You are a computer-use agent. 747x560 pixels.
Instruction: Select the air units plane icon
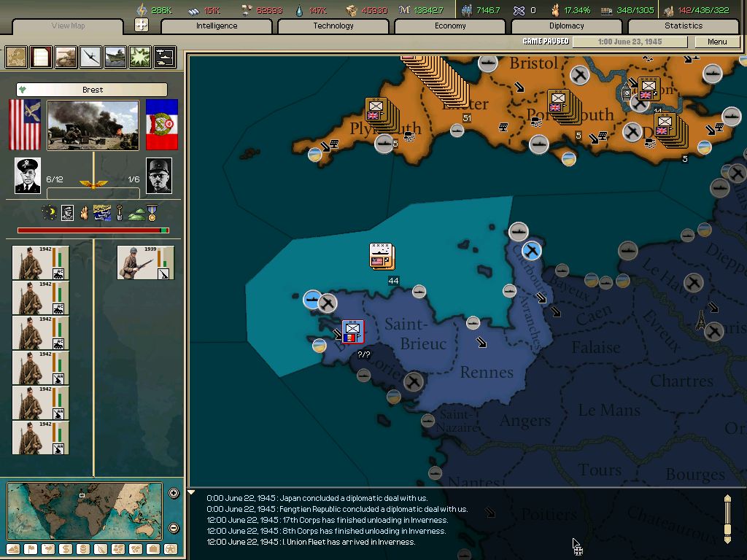click(x=89, y=57)
